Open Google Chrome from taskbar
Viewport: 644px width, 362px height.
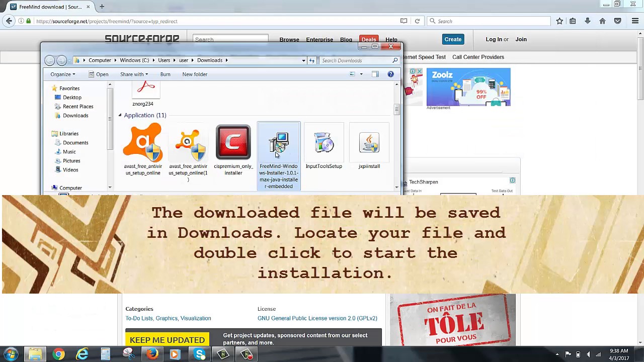tap(58, 354)
